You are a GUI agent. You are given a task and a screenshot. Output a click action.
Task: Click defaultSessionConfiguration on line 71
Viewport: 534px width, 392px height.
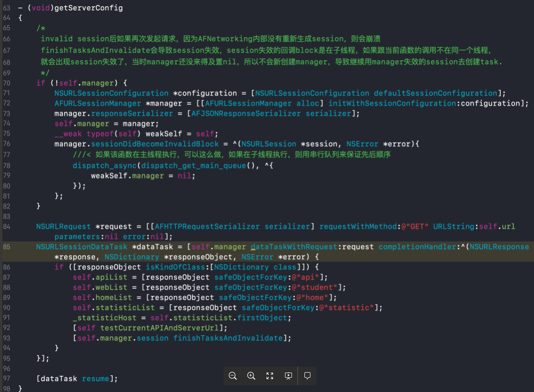pos(436,93)
